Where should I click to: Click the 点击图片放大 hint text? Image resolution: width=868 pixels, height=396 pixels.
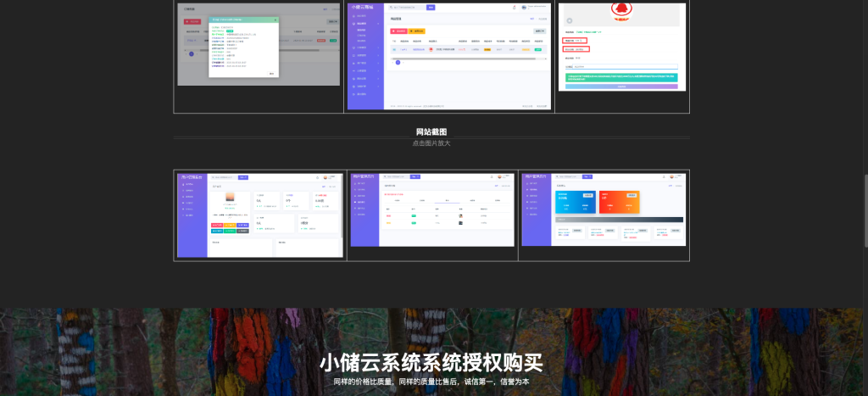pyautogui.click(x=431, y=143)
